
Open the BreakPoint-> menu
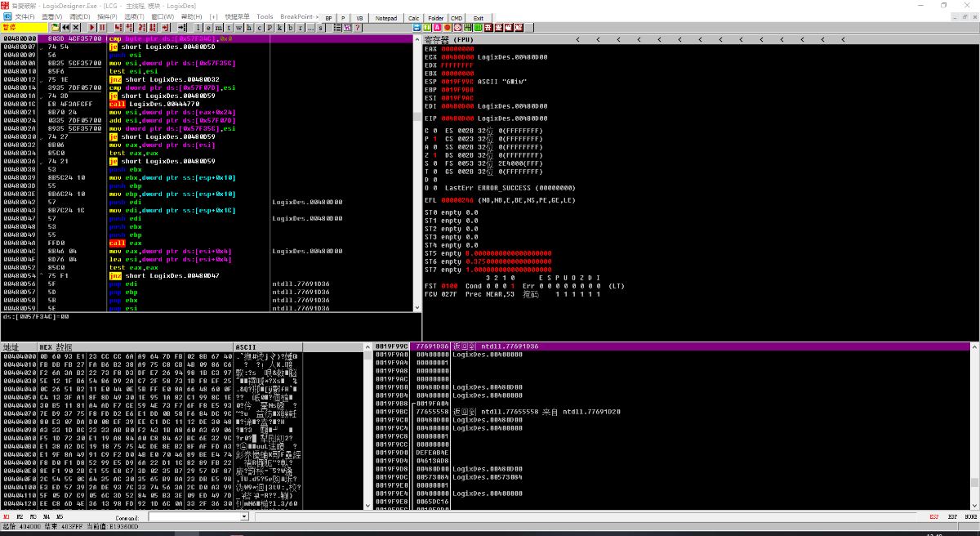click(x=299, y=16)
